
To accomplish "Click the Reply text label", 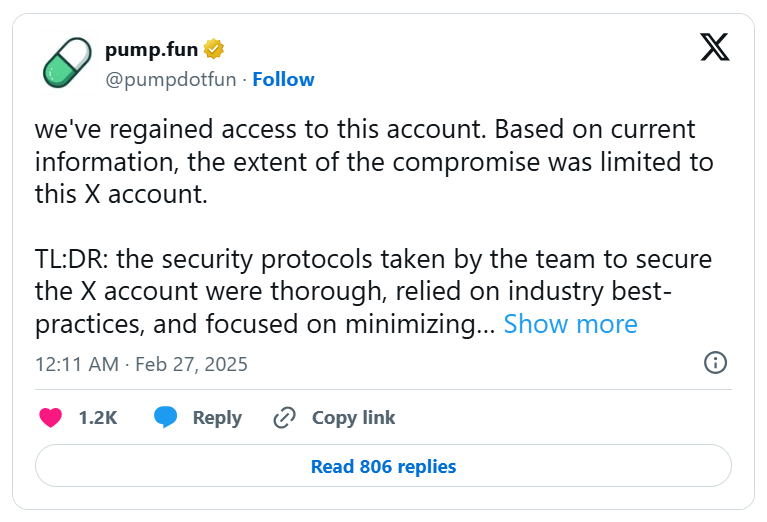I will [217, 417].
